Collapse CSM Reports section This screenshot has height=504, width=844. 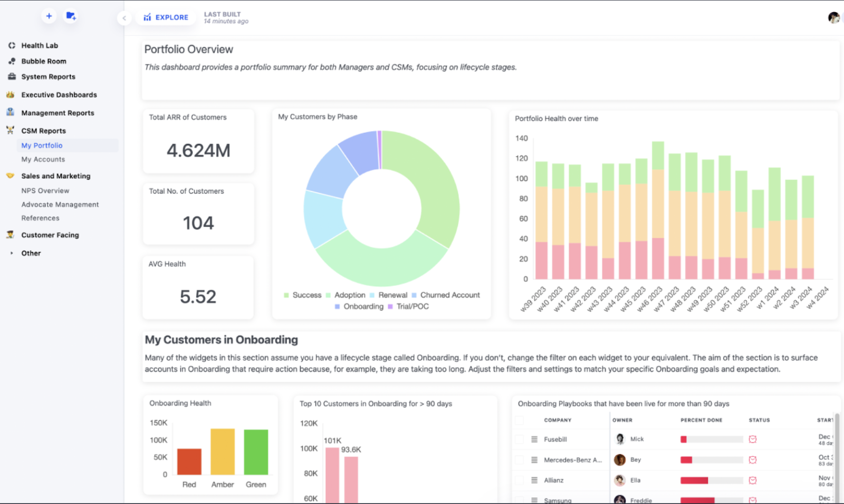point(43,131)
